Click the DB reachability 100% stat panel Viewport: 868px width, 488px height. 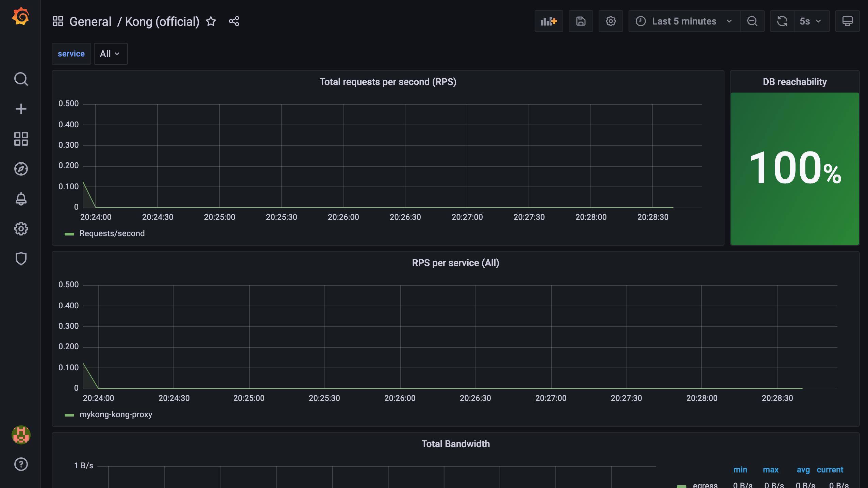tap(795, 168)
